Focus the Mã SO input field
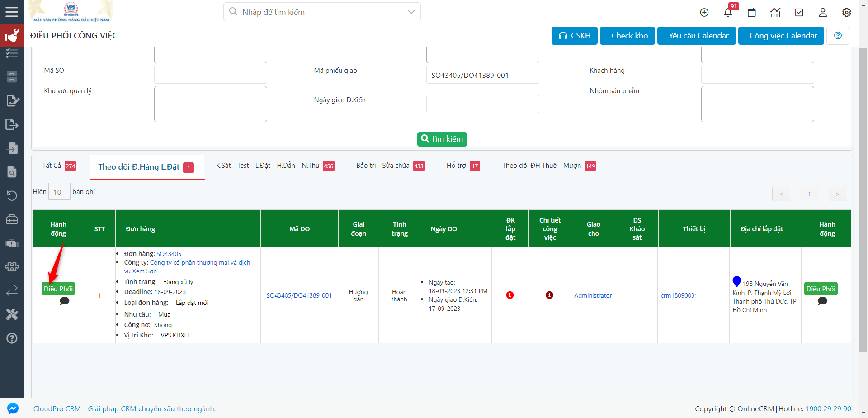Viewport: 868px width, 418px height. 211,75
